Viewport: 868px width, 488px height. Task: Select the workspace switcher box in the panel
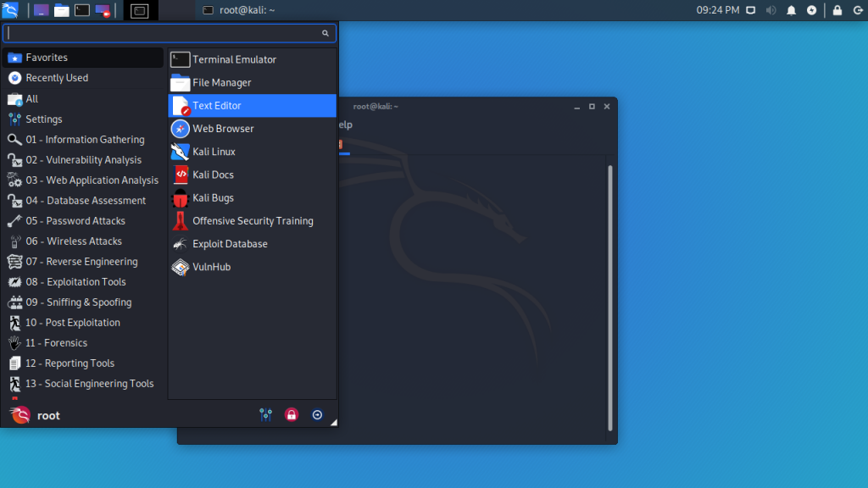pos(140,10)
